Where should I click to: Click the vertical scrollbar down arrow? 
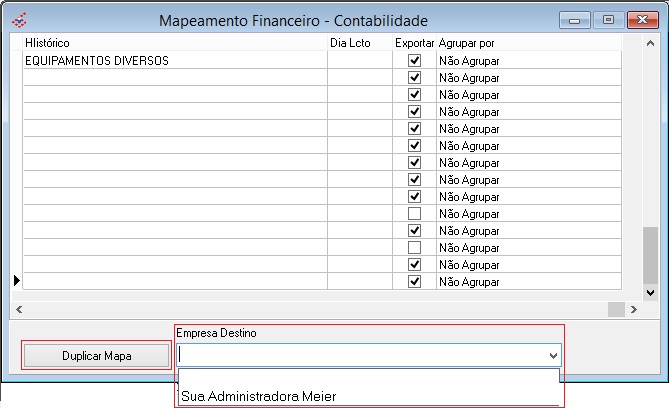[650, 293]
